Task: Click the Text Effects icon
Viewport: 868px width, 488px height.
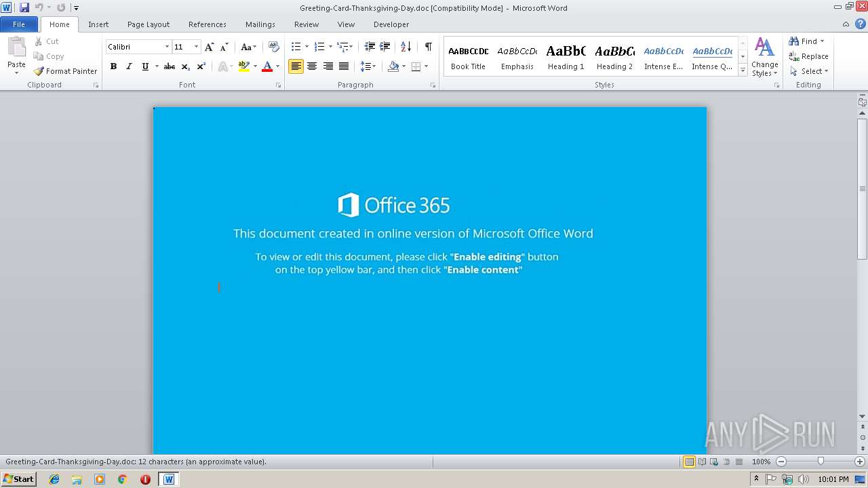Action: 223,66
